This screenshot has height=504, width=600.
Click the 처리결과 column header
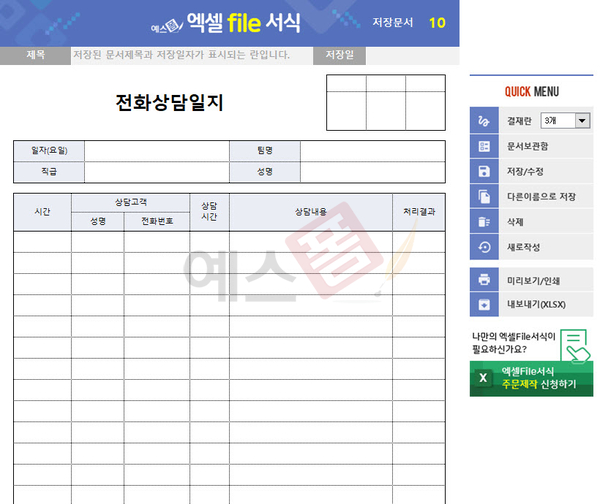tap(419, 212)
